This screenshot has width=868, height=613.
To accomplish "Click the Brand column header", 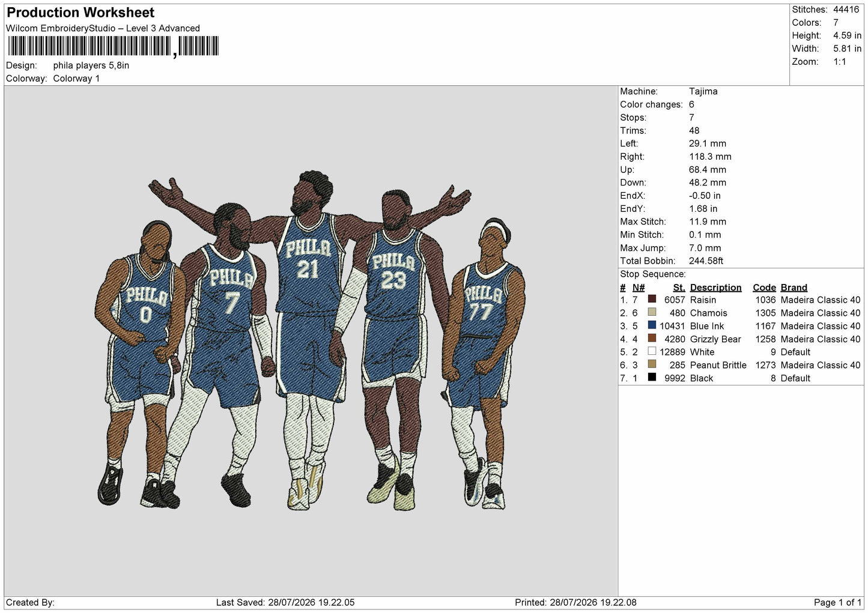I will (x=794, y=288).
